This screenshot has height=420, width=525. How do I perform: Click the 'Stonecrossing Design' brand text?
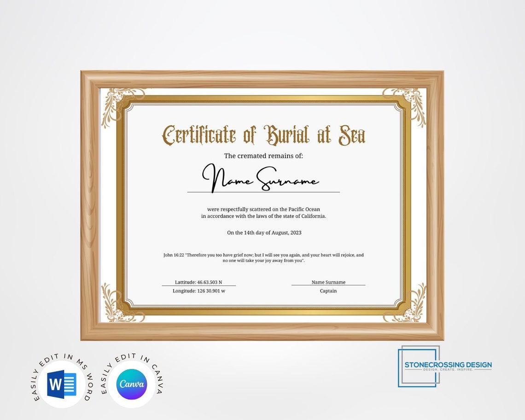pos(447,363)
